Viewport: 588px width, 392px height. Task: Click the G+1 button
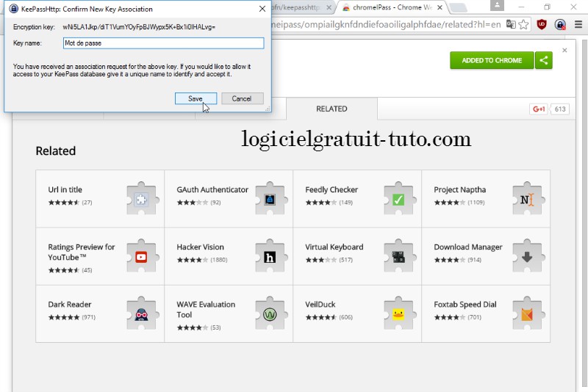coord(539,109)
